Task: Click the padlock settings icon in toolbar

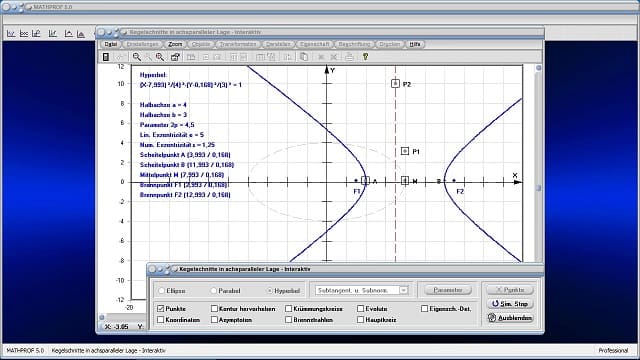Action: click(175, 57)
